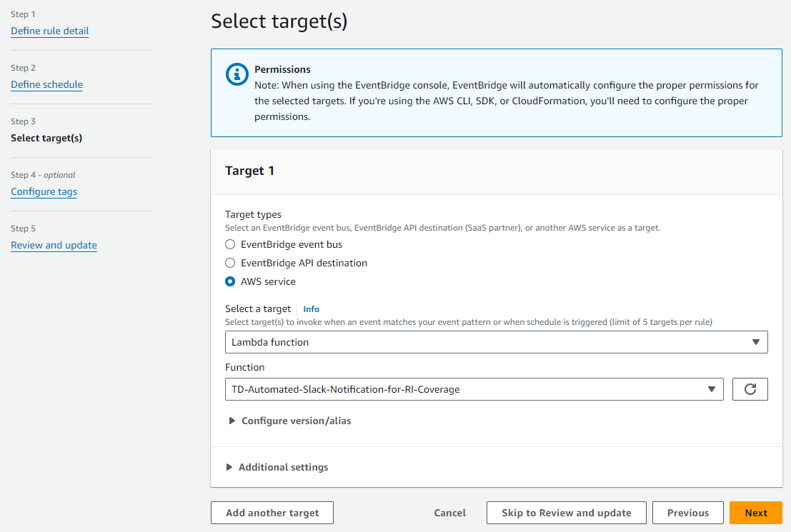Click the Permissions heading in the info banner

pos(282,69)
